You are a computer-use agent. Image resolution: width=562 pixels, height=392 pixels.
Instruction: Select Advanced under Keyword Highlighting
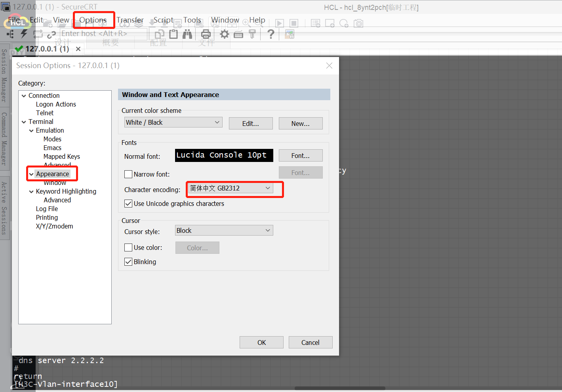57,200
